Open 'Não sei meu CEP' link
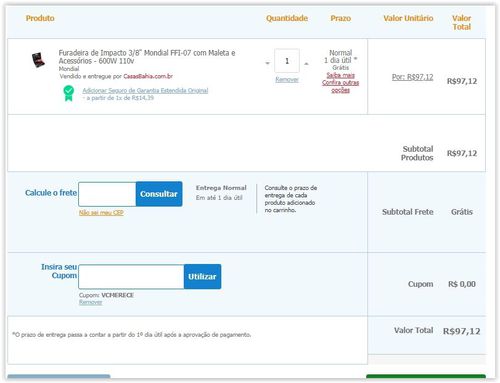 [x=101, y=213]
